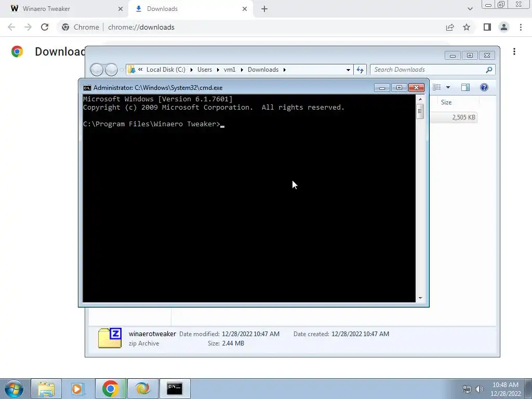Click the cmd scrollbar thumb

[420, 111]
